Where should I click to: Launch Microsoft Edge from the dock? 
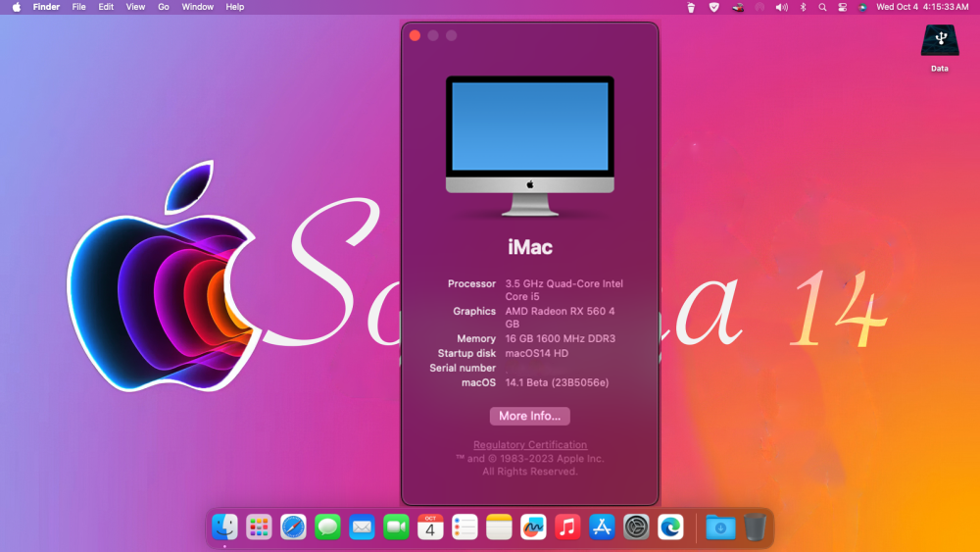click(670, 527)
